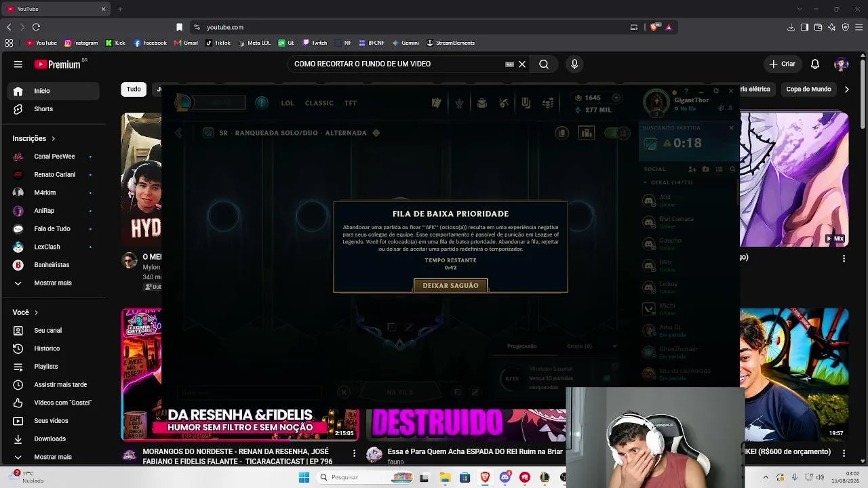The height and width of the screenshot is (488, 868).
Task: Open the Gmail bookmark
Action: 186,43
